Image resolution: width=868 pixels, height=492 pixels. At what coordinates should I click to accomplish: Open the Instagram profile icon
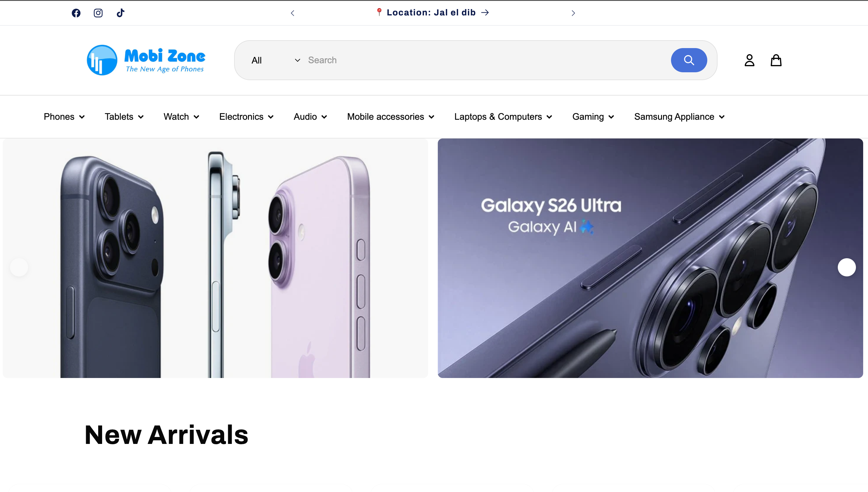[98, 13]
